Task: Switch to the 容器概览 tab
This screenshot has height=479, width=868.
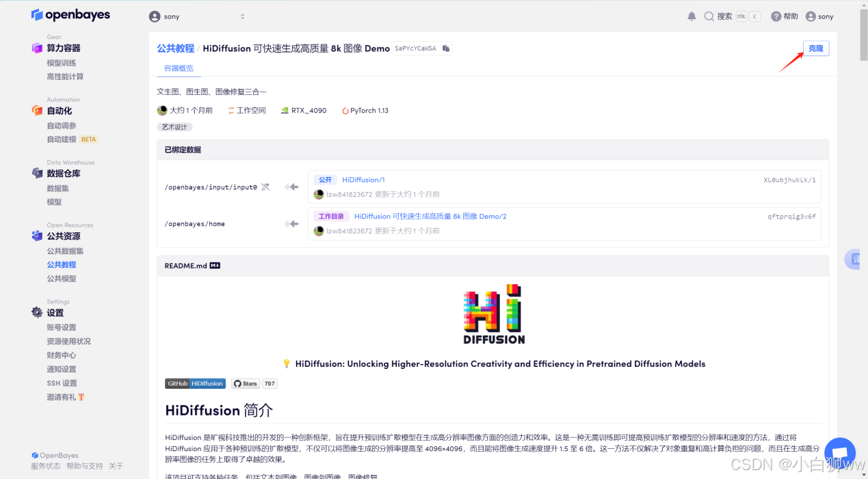Action: point(179,68)
